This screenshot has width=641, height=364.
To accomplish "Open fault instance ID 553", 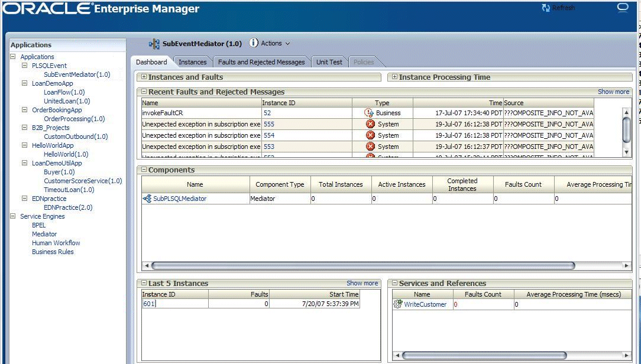I will [269, 147].
